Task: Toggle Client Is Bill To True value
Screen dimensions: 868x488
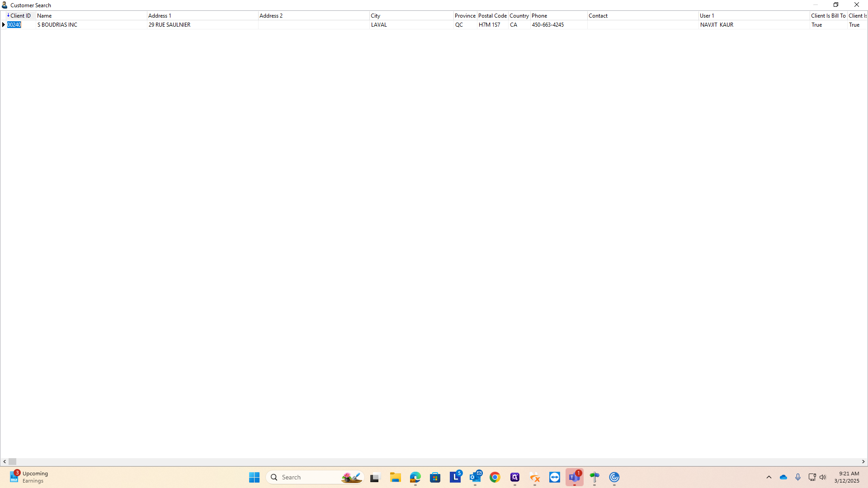Action: [827, 25]
